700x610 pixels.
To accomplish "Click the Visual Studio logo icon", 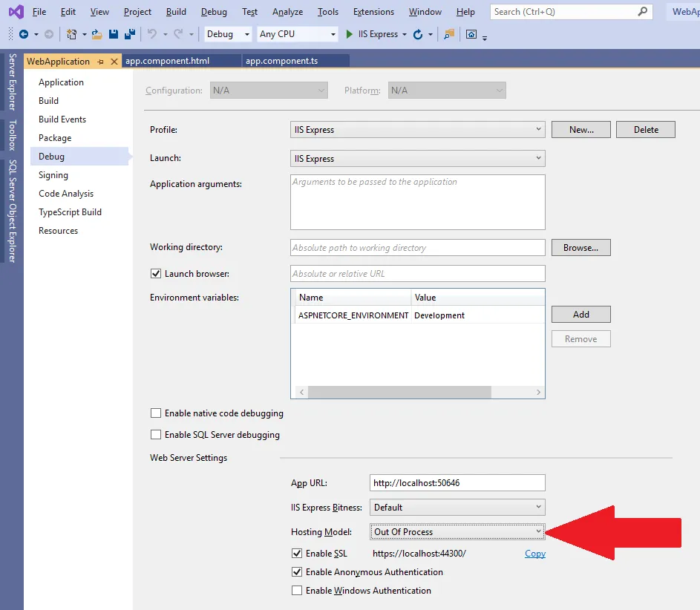I will point(16,12).
